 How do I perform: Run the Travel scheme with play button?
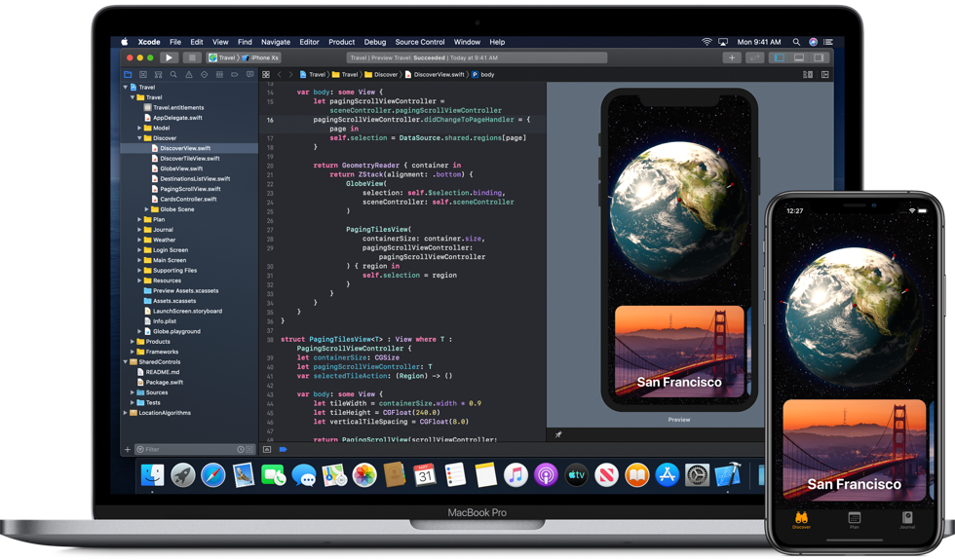pyautogui.click(x=169, y=57)
